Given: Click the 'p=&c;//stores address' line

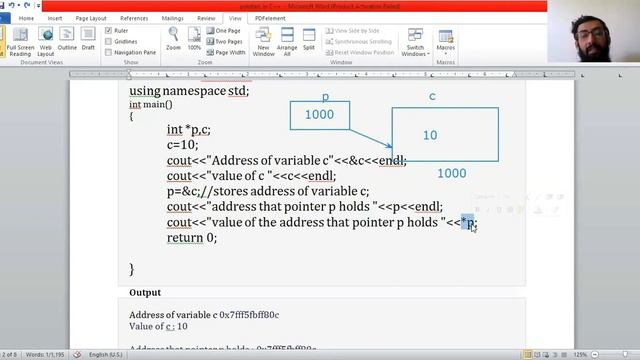Looking at the screenshot, I should pos(268,191).
